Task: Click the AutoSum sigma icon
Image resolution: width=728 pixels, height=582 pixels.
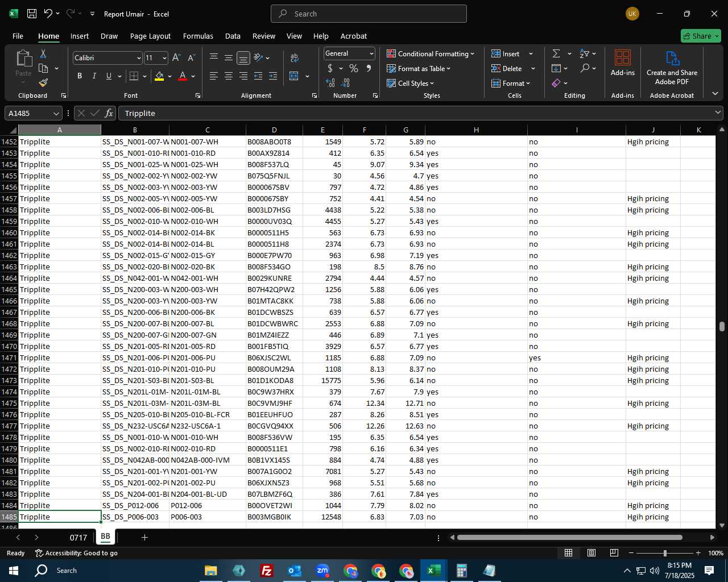Action: 556,53
